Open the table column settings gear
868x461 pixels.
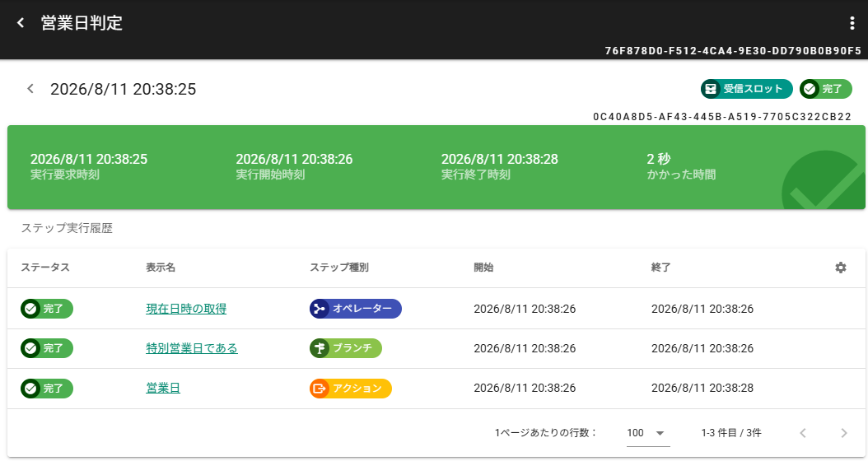(840, 268)
